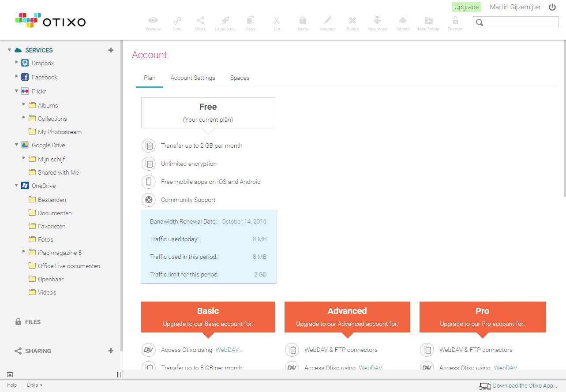Open the Dropbox service icon
Viewport: 566px width, 392px height.
click(x=25, y=63)
